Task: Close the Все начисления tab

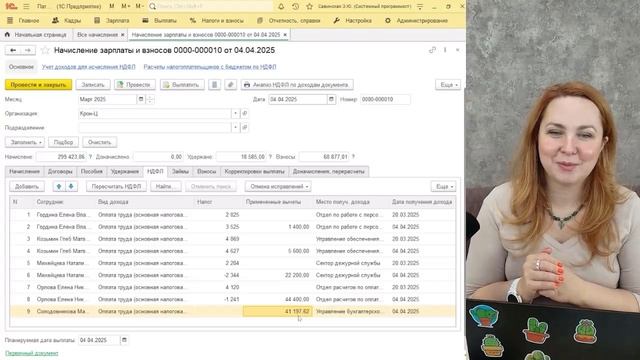Action: [122, 35]
